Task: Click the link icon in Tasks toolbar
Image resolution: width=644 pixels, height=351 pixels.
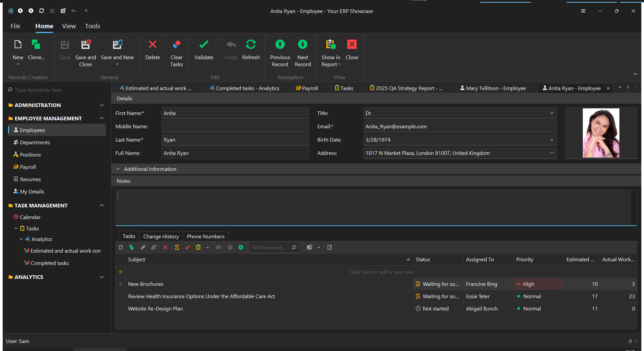Action: tap(143, 247)
